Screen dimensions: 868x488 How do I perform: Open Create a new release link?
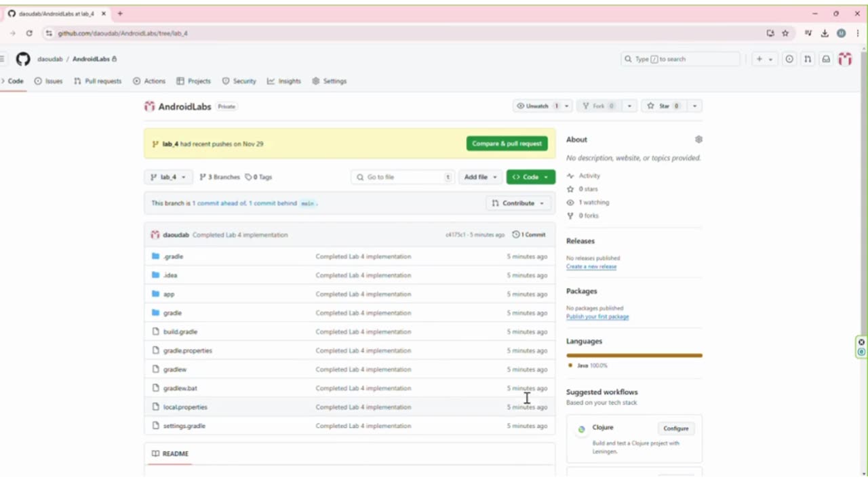591,267
